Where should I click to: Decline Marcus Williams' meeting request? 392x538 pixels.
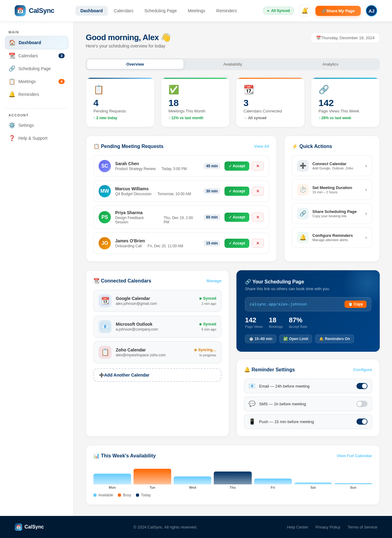tap(258, 191)
